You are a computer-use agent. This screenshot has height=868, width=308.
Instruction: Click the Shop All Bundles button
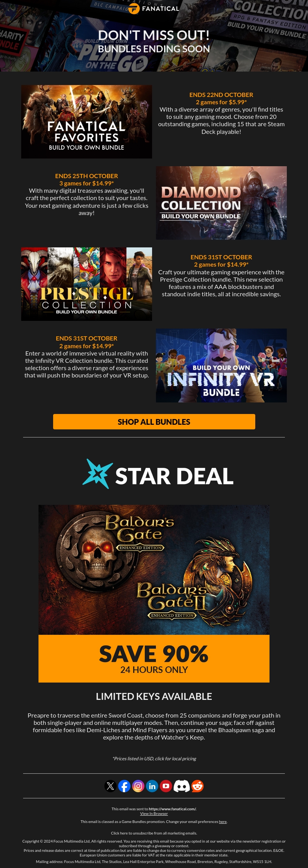pyautogui.click(x=154, y=422)
